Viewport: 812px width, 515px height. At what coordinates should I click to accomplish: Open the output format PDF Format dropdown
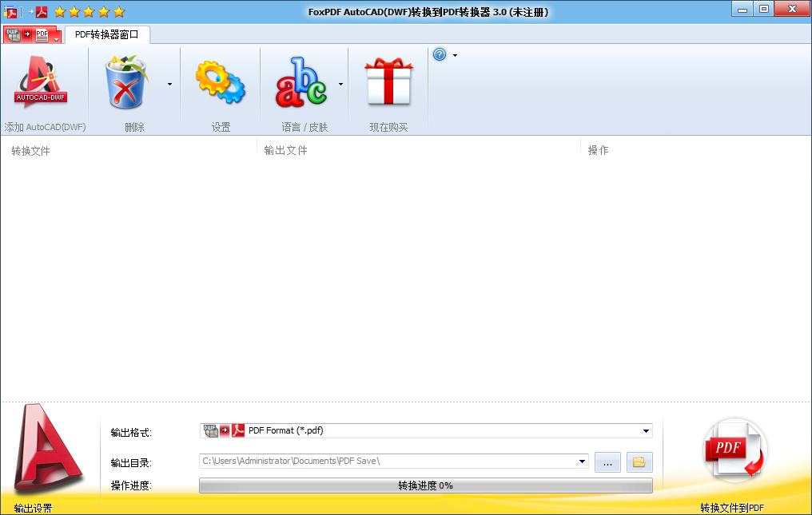tap(645, 431)
